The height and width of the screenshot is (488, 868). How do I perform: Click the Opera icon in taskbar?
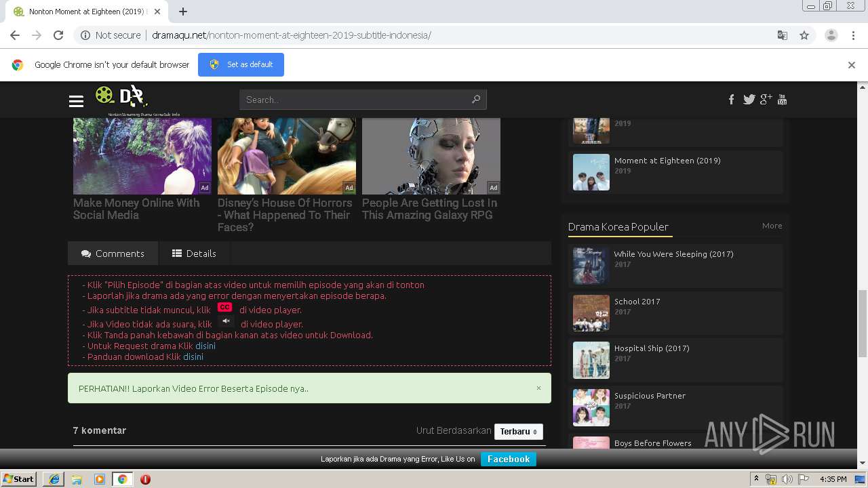(145, 479)
